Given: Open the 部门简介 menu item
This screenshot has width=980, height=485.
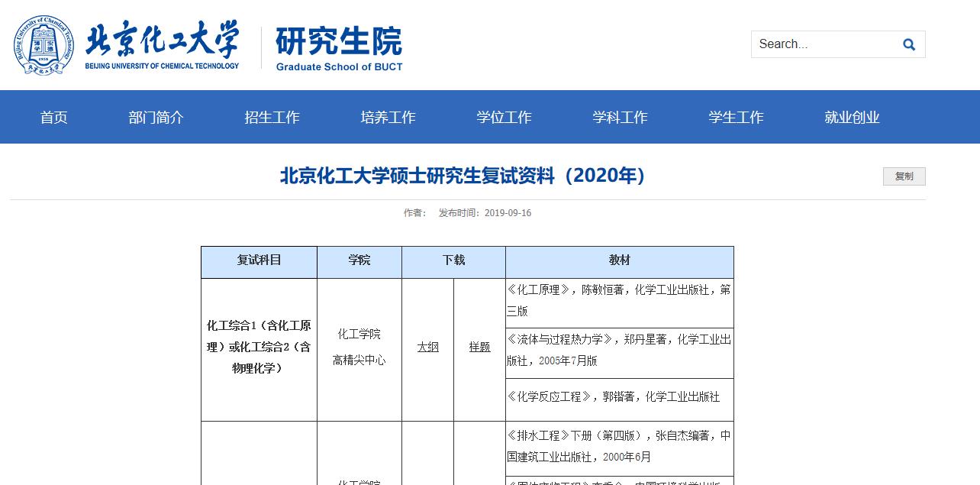Looking at the screenshot, I should 156,117.
